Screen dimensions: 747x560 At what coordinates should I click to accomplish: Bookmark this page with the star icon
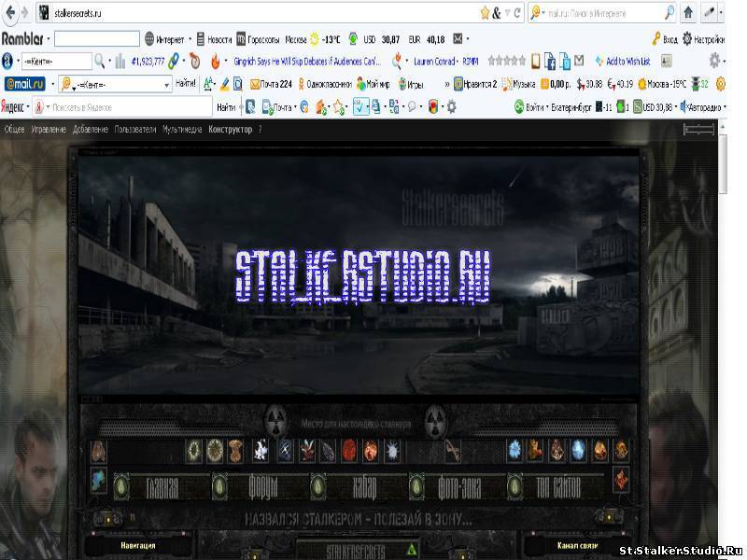[x=485, y=13]
